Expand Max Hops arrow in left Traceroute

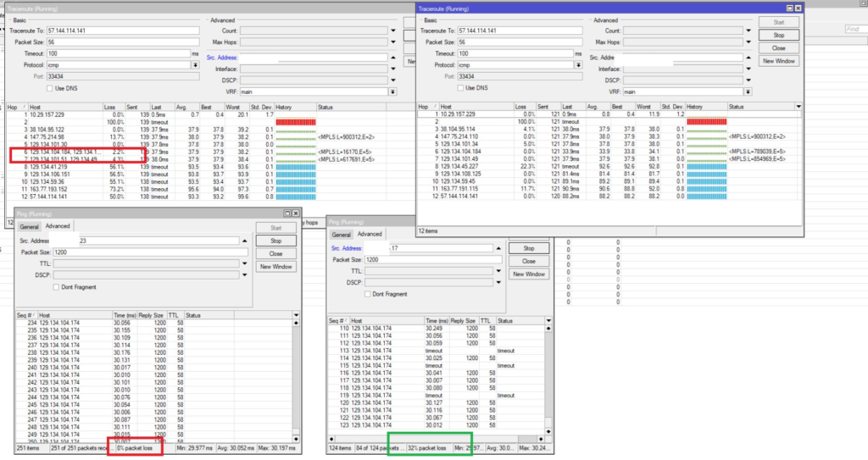[394, 42]
